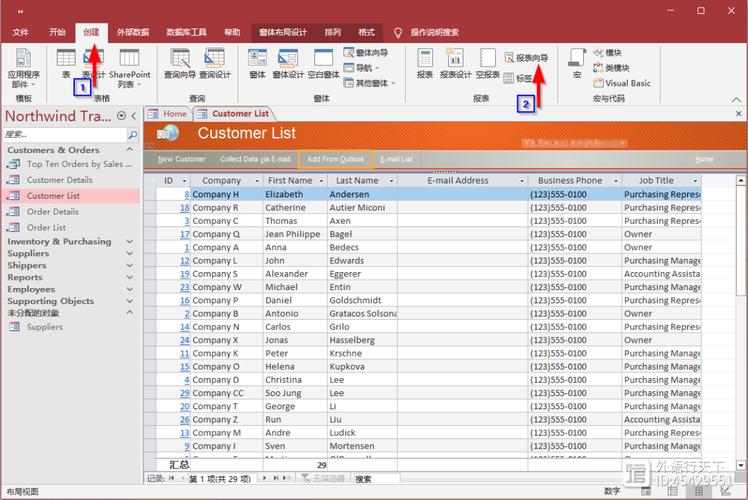Create a 空报表 blank report
The width and height of the screenshot is (748, 500).
(488, 63)
